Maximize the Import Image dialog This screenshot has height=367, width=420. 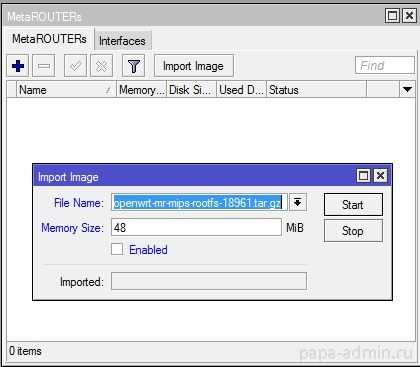363,175
